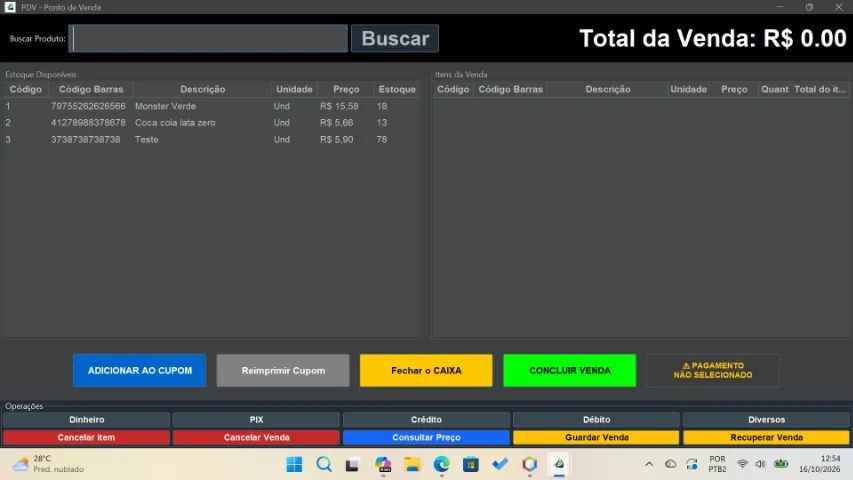
Task: Click Quant header in Itens da Venda
Action: coord(775,89)
